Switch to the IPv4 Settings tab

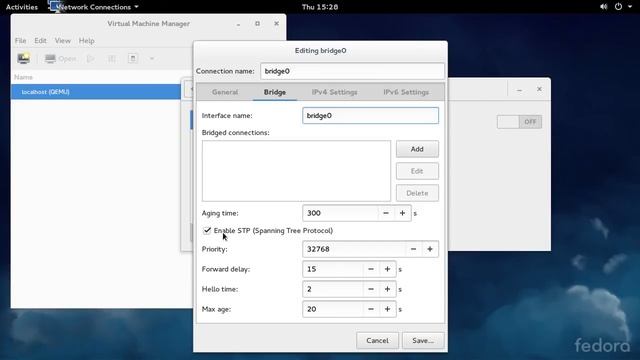click(x=334, y=92)
